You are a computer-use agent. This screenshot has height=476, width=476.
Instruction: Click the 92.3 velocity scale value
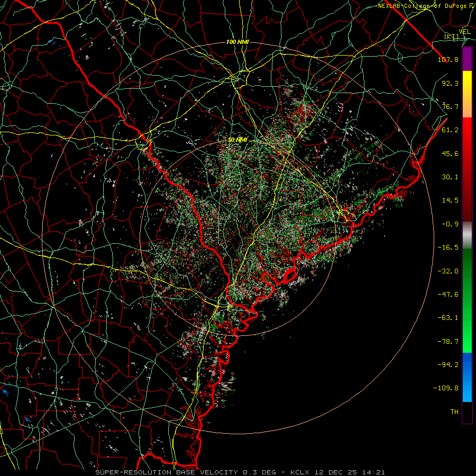click(x=450, y=83)
